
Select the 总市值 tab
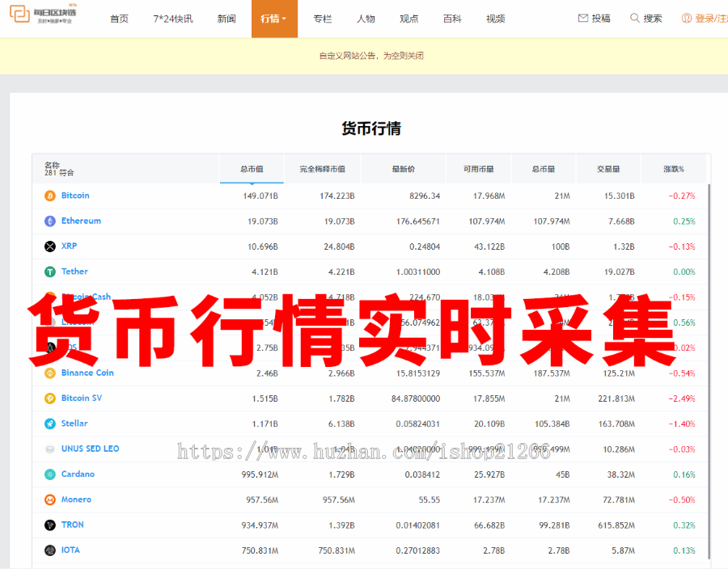(252, 169)
